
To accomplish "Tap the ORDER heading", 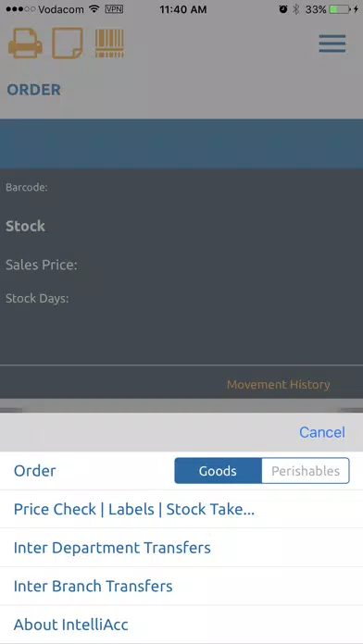I will (x=33, y=90).
